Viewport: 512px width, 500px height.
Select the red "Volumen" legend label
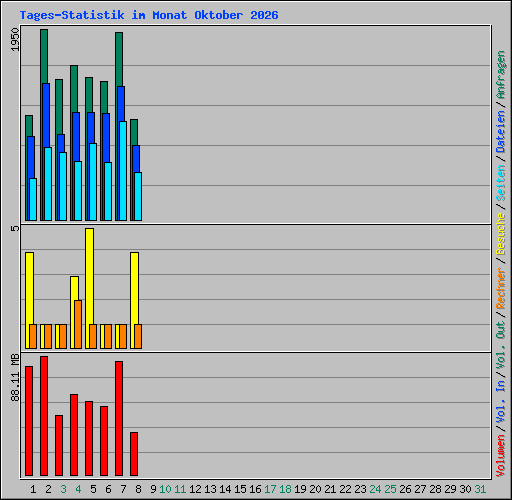pos(500,456)
